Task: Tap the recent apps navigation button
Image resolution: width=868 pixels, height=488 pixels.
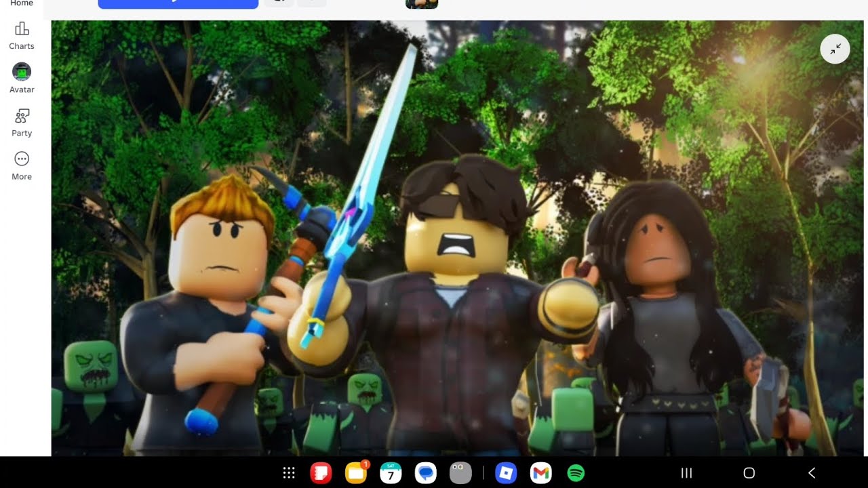Action: coord(686,473)
